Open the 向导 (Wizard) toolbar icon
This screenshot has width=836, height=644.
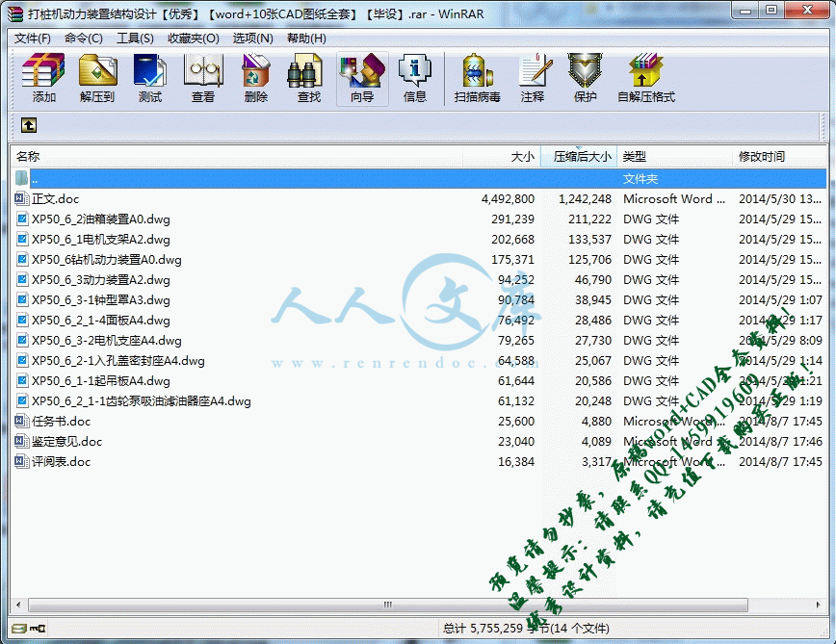(362, 70)
